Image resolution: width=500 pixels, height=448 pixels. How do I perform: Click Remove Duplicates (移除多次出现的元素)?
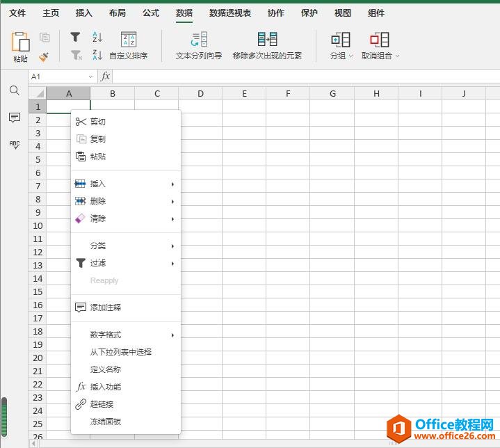[x=267, y=46]
